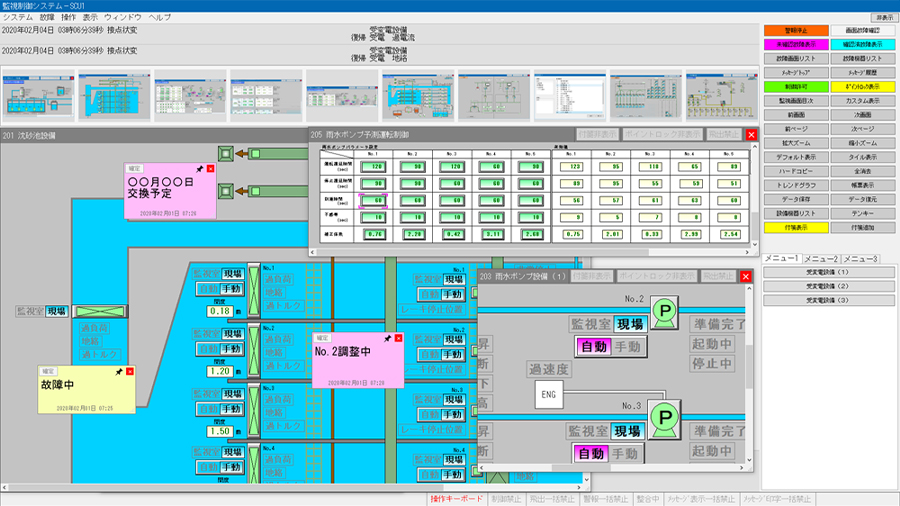Set No.2 pump to 現場 in window 203
Image resolution: width=900 pixels, height=506 pixels.
click(630, 324)
